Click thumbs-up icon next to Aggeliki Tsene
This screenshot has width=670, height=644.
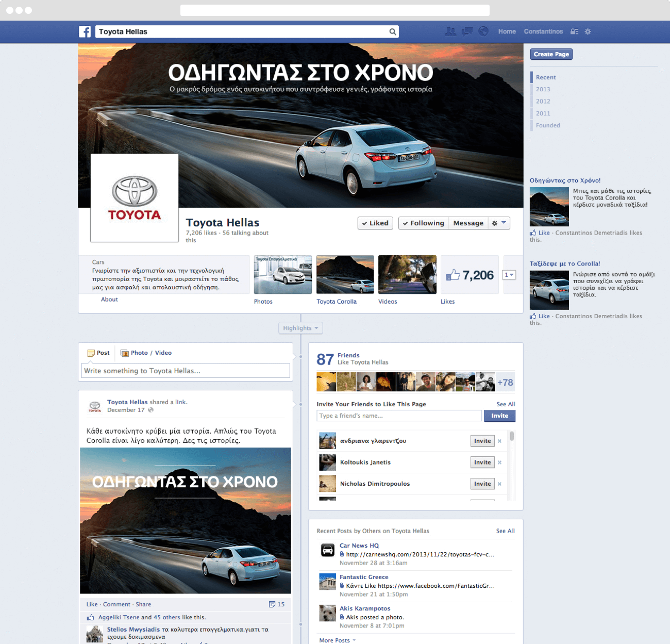(90, 617)
